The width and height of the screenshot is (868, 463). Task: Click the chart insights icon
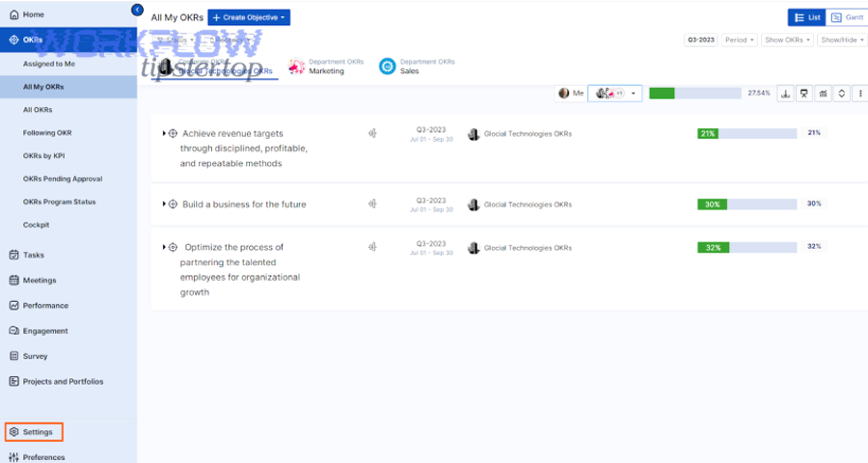(x=824, y=94)
